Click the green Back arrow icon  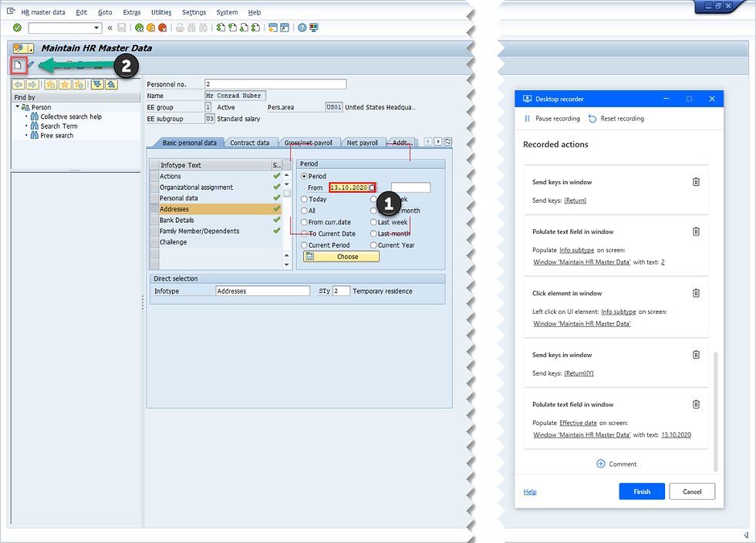click(x=140, y=28)
